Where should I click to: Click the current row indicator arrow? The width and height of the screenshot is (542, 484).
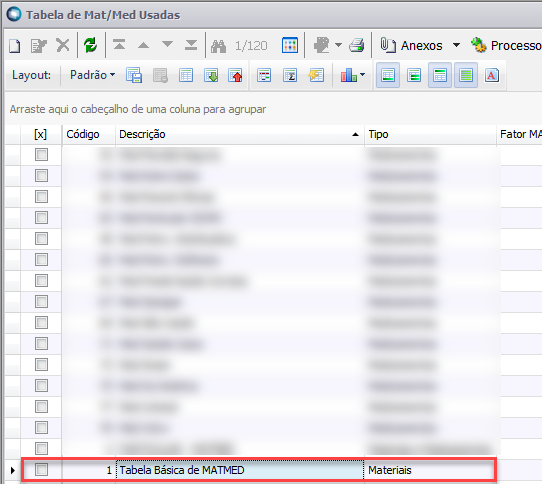point(13,470)
